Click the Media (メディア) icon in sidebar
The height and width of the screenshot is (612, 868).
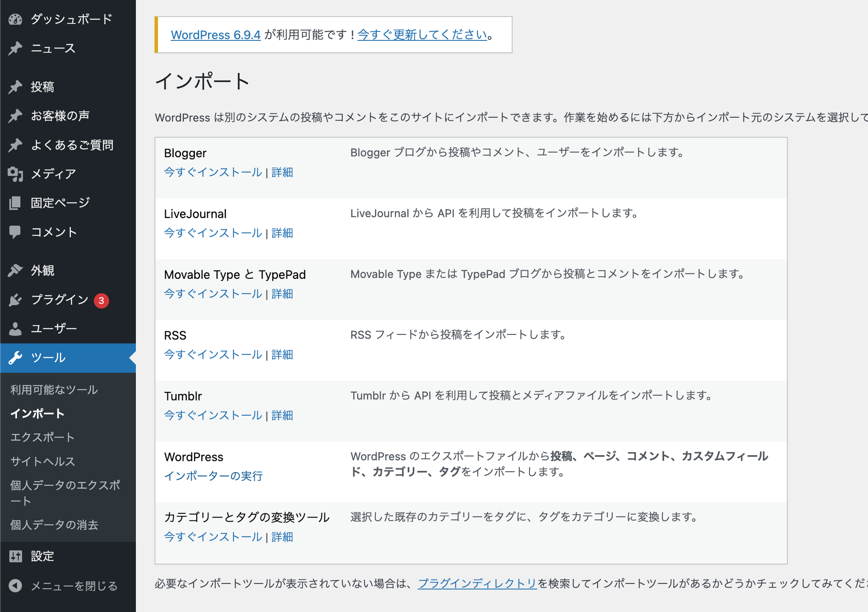pyautogui.click(x=16, y=173)
